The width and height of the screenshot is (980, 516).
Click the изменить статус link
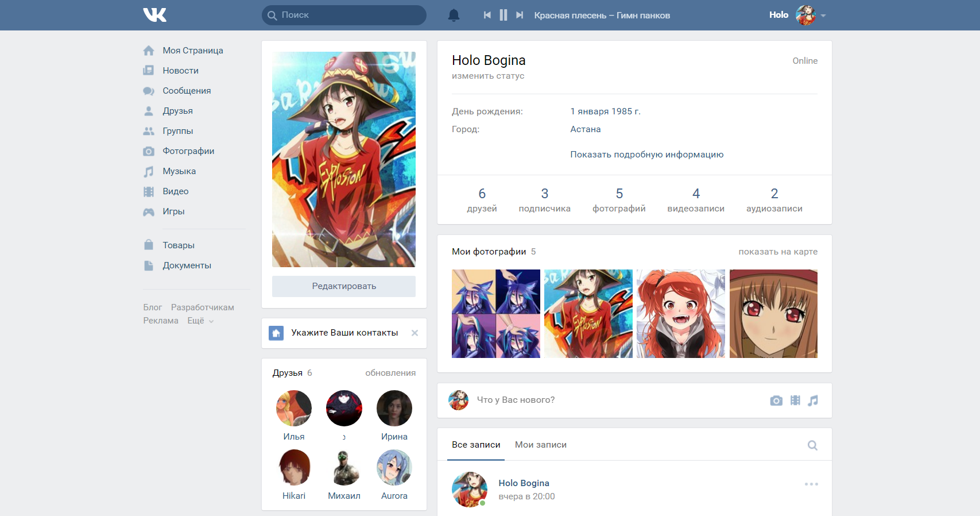pos(488,76)
